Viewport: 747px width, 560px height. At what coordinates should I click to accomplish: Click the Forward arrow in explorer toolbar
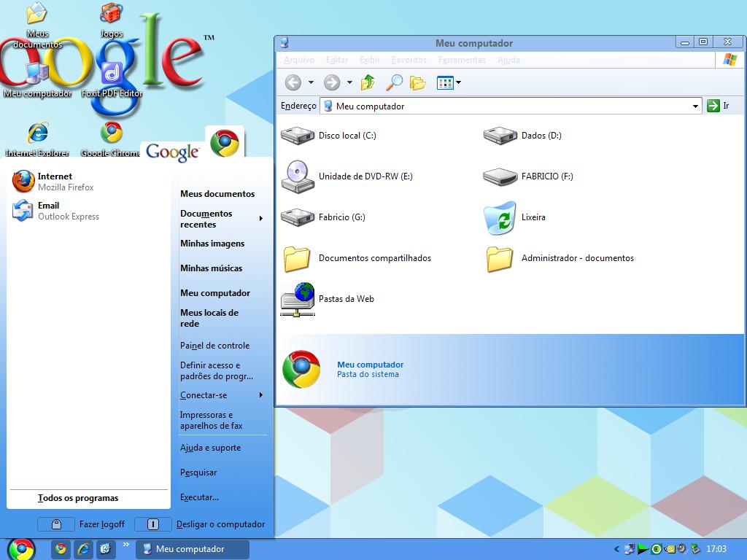pos(332,82)
